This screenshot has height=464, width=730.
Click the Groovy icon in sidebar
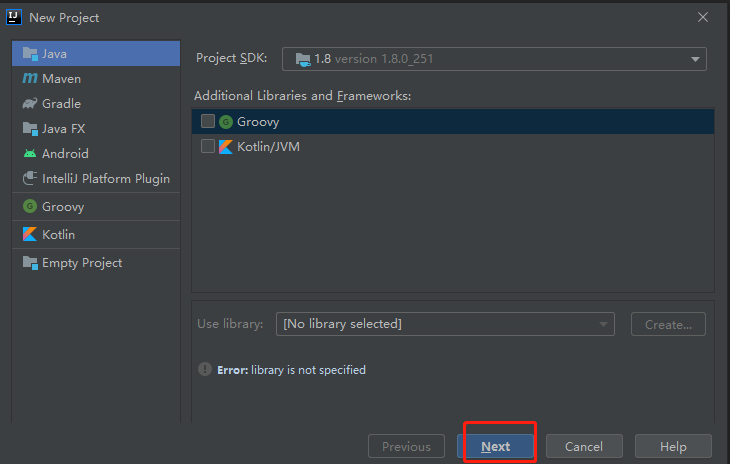pos(30,206)
